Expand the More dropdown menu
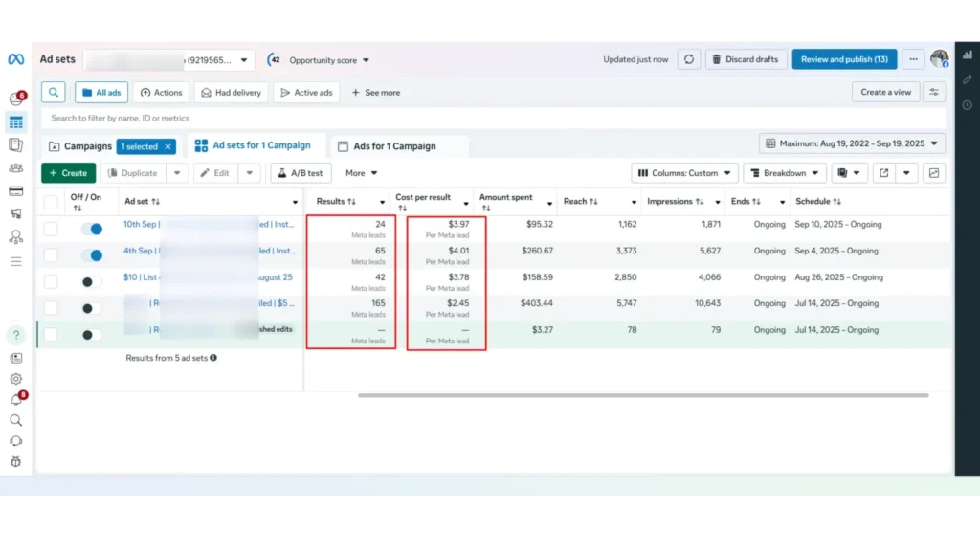Viewport: 980px width, 551px height. (x=361, y=173)
